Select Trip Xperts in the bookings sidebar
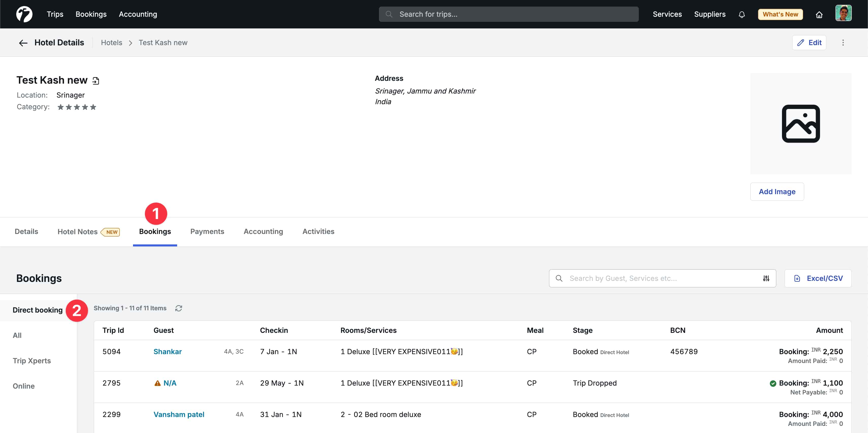Viewport: 868px width, 433px height. [32, 360]
